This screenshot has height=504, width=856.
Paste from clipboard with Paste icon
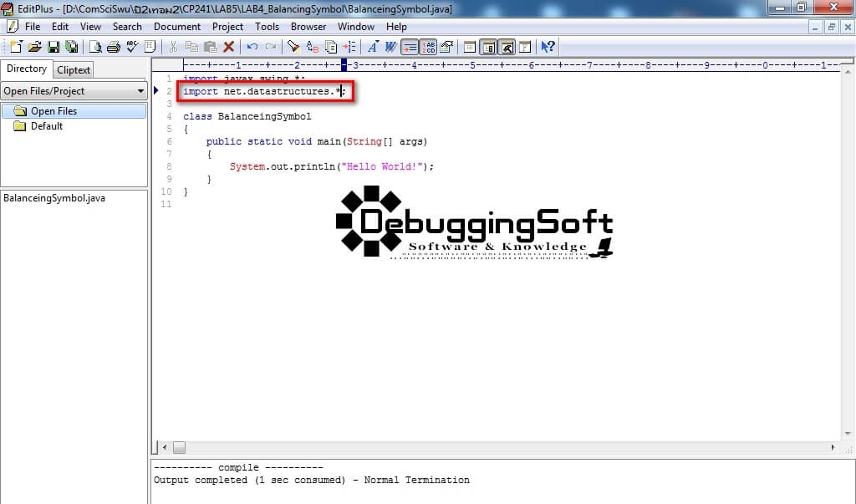pos(210,47)
